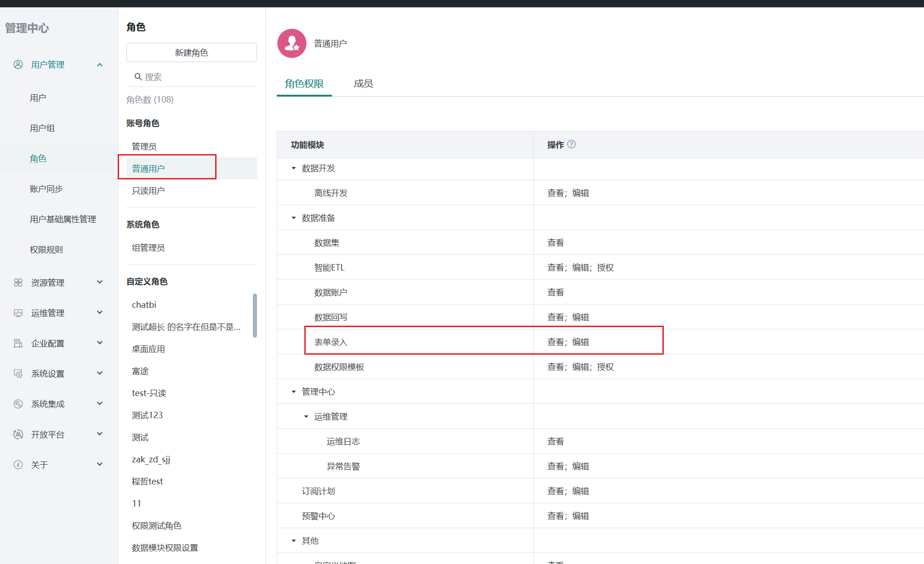The height and width of the screenshot is (564, 924).
Task: Click the 用户管理 user icon in sidebar
Action: [18, 64]
